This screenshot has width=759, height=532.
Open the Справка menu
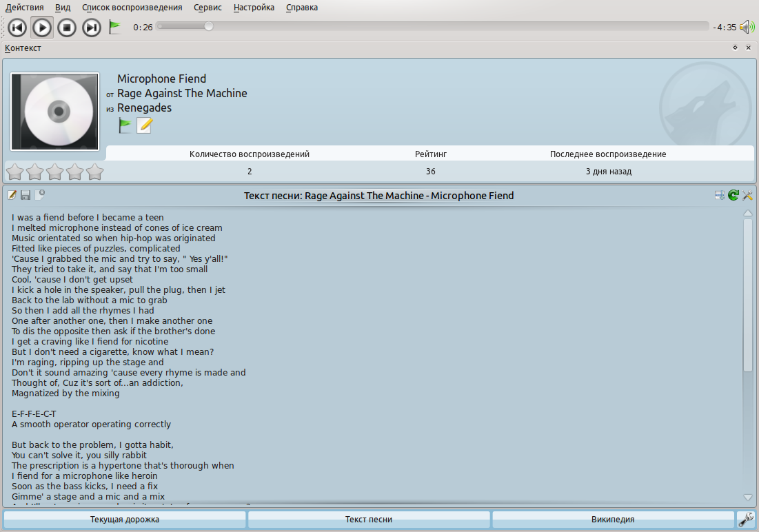(x=301, y=8)
